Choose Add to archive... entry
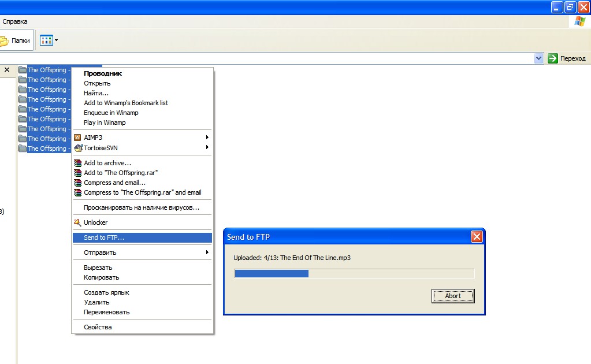The image size is (591, 364). pyautogui.click(x=143, y=163)
